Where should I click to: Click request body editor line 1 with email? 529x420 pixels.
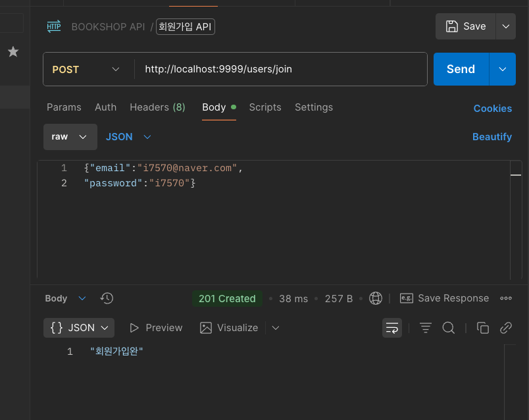pos(163,168)
